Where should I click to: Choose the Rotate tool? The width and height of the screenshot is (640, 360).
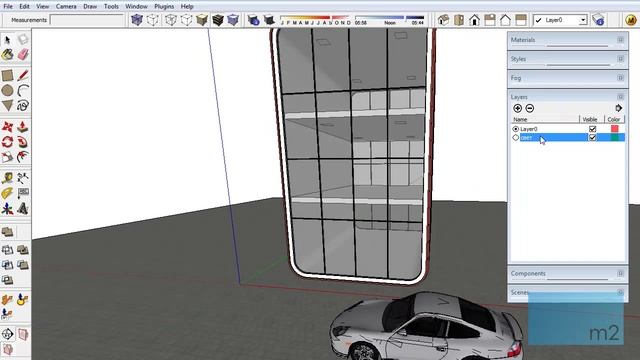coord(7,142)
